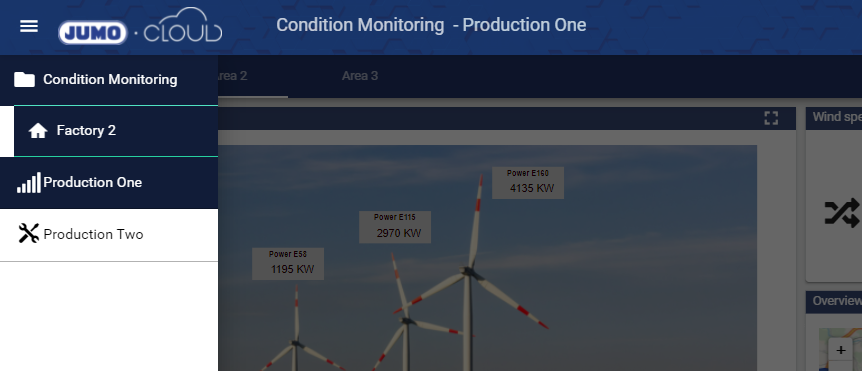Toggle the hamburger navigation menu
The width and height of the screenshot is (862, 371).
[x=29, y=26]
